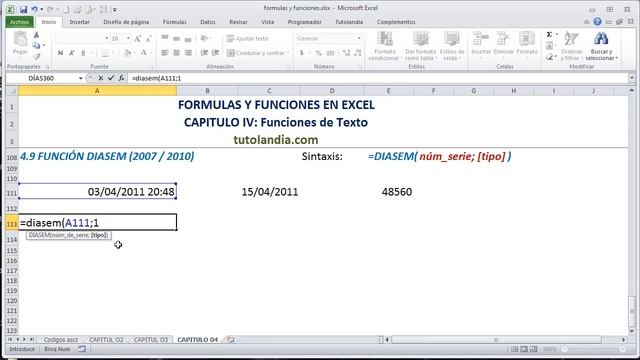
Task: Click the cell containing 15/04/2011
Action: pos(269,191)
